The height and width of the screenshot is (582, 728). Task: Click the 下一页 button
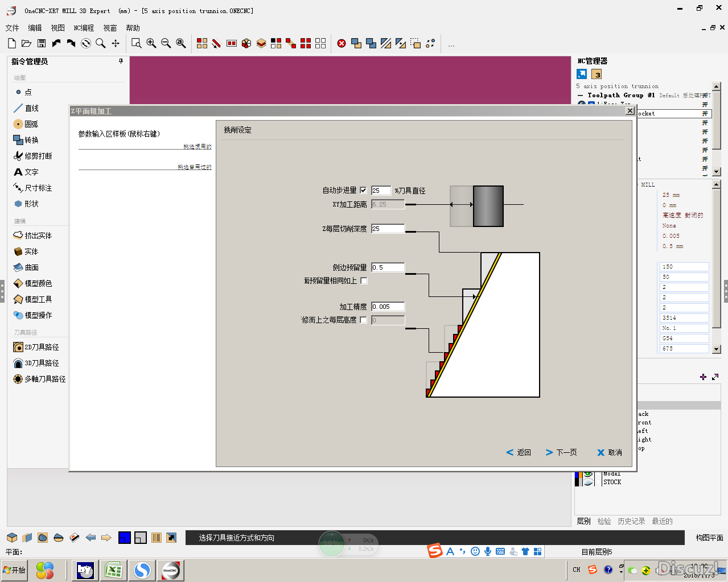(561, 452)
